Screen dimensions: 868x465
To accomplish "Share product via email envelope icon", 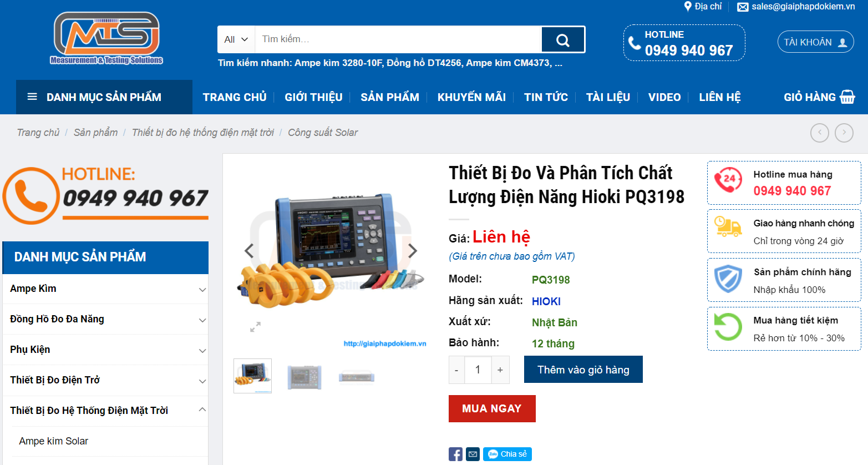I will pyautogui.click(x=473, y=454).
